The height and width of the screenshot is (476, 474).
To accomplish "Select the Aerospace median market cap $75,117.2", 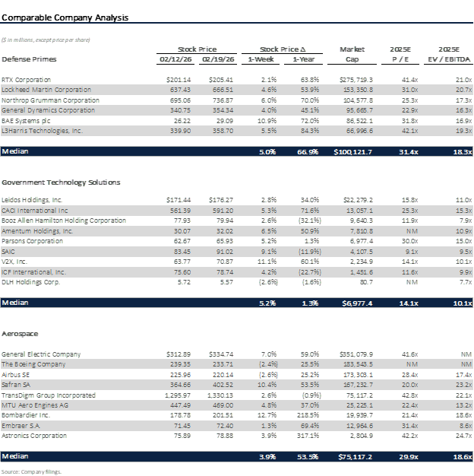I will click(x=352, y=457).
